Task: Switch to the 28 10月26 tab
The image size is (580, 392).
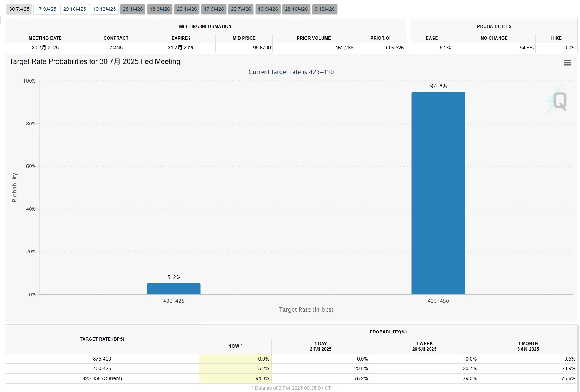Action: pos(296,9)
